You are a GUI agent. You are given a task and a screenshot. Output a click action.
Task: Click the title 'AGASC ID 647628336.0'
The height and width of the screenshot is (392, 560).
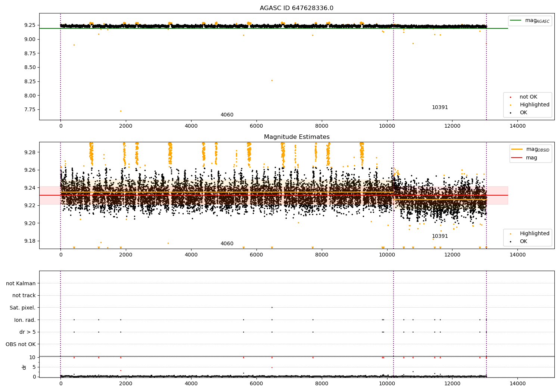[297, 8]
